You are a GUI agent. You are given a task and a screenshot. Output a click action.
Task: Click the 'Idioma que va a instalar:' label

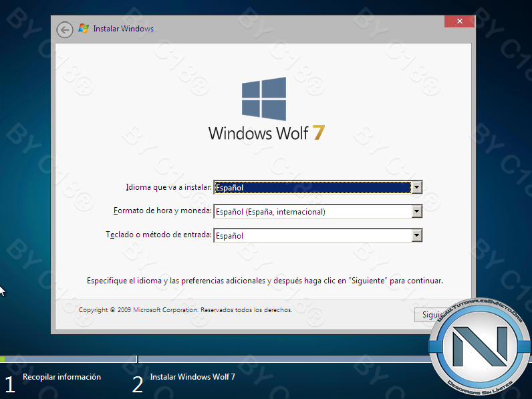168,187
